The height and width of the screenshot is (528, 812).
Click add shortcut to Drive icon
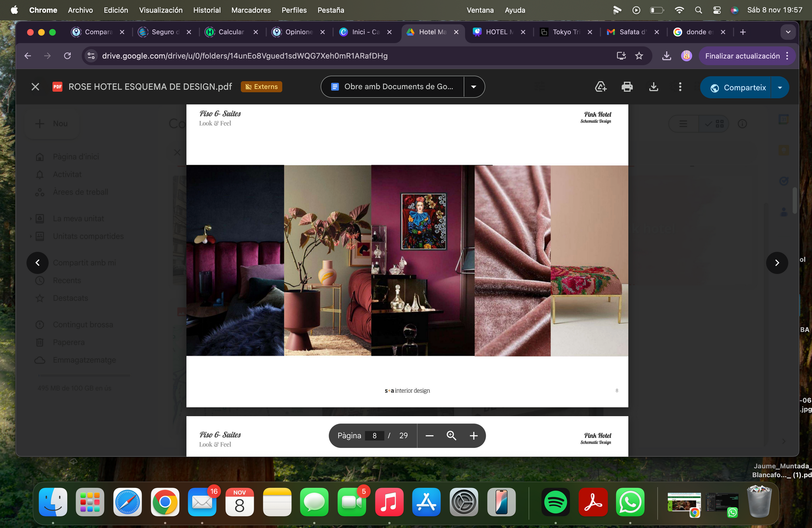[x=601, y=87]
